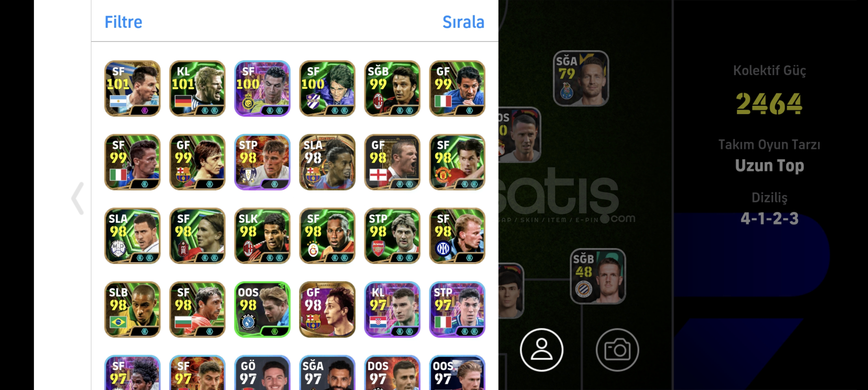Select the KL 101 Germany goalkeeper card

[x=197, y=88]
